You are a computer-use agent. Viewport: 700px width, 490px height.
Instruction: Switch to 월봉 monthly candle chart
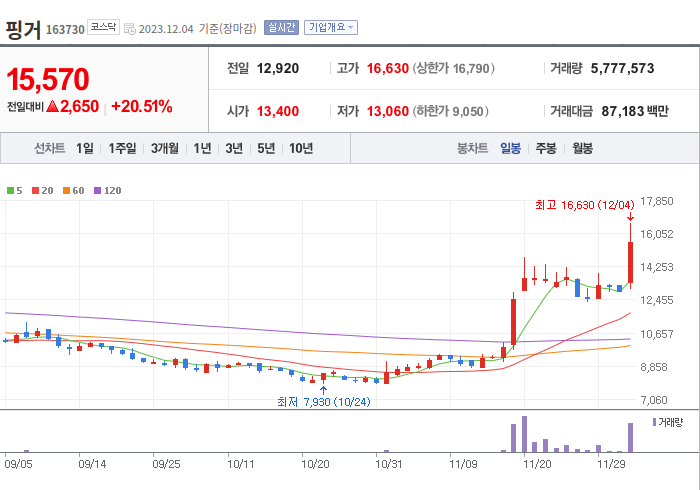(583, 148)
